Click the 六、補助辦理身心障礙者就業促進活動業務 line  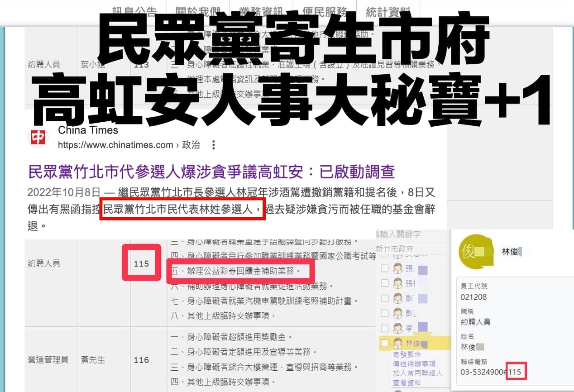coord(253,286)
